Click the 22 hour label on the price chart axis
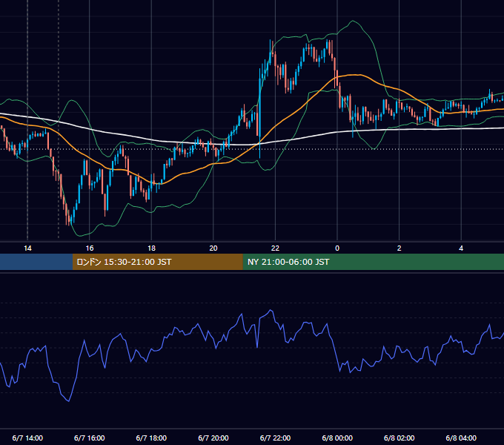504x445 pixels. click(x=275, y=248)
